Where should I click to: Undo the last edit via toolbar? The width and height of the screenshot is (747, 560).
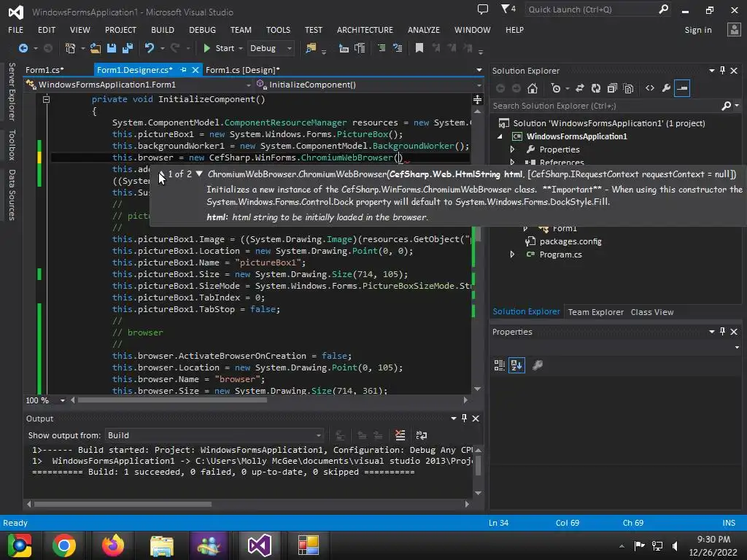pyautogui.click(x=150, y=48)
